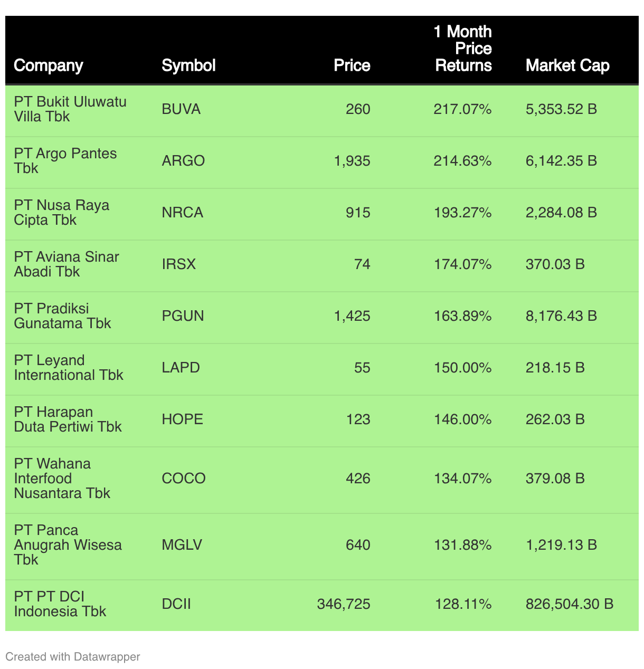This screenshot has width=644, height=669.
Task: Click the Symbol column header
Action: [x=188, y=65]
